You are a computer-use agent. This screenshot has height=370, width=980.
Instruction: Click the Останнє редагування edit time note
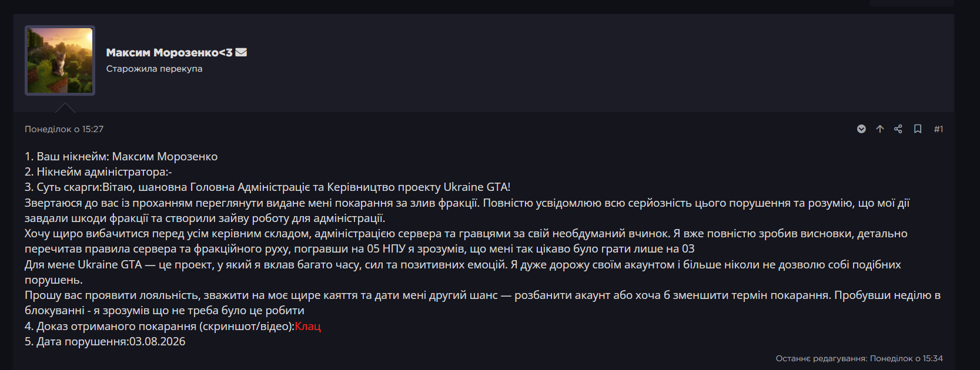(859, 358)
